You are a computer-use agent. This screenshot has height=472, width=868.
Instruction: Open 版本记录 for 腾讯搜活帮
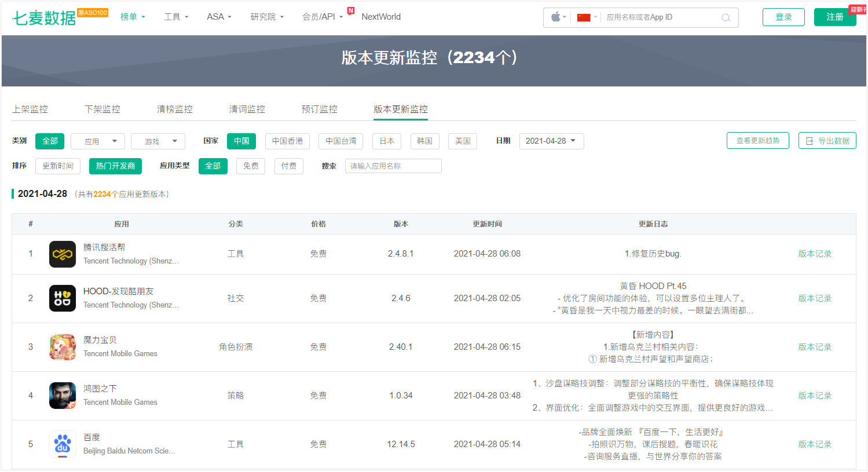click(815, 254)
